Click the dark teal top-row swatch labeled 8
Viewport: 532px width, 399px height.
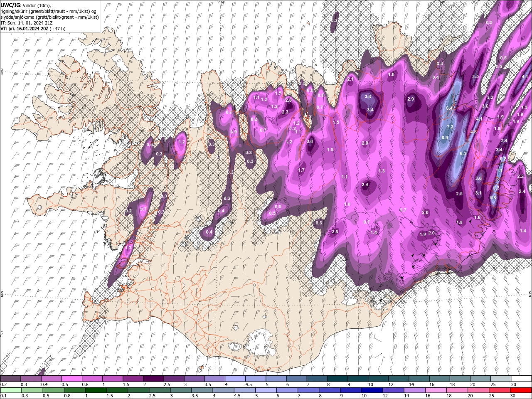pyautogui.click(x=337, y=379)
